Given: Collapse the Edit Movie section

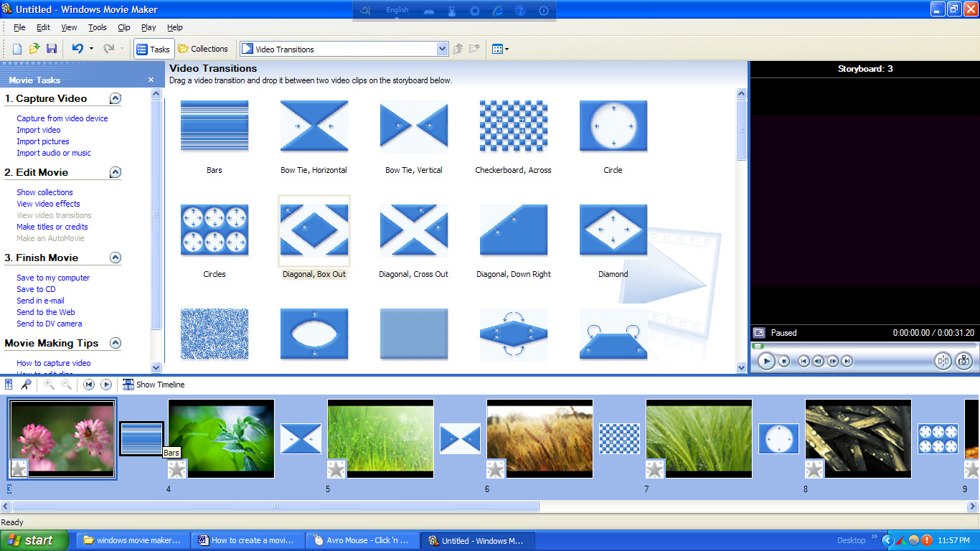Looking at the screenshot, I should pyautogui.click(x=116, y=172).
